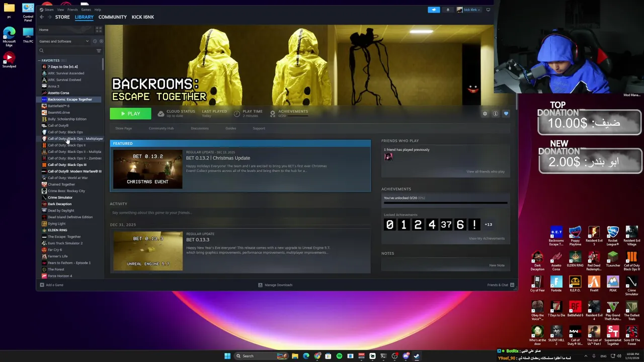Select ELDEN RING in library list
644x362 pixels.
57,230
